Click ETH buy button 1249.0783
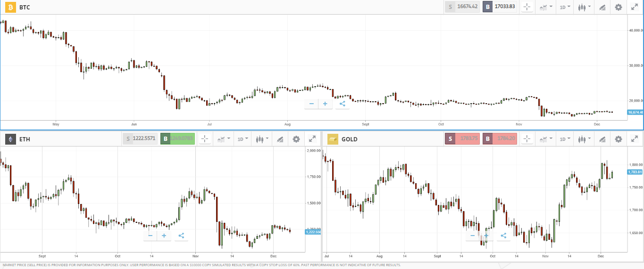The height and width of the screenshot is (269, 644). (x=178, y=139)
